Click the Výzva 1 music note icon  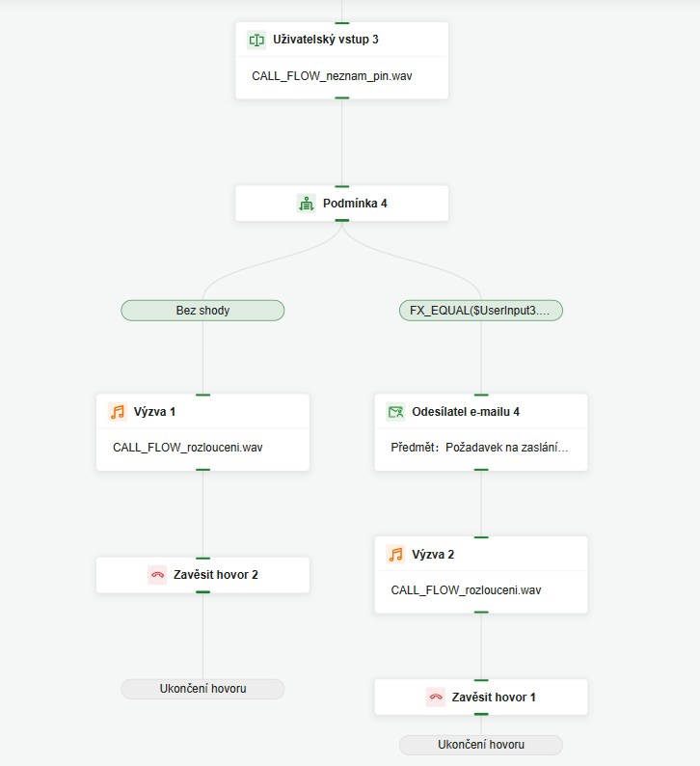coord(118,412)
